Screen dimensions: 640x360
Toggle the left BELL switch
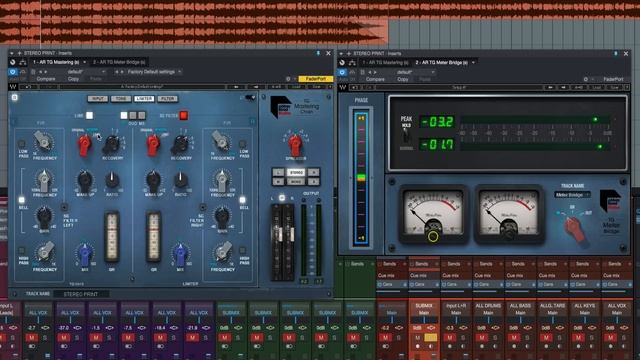click(x=22, y=200)
